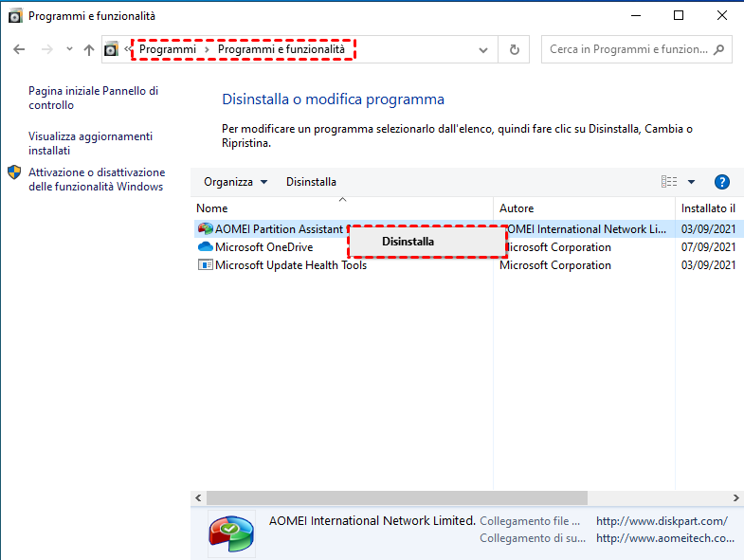Go forward with the forward arrow
744x560 pixels.
pyautogui.click(x=47, y=49)
